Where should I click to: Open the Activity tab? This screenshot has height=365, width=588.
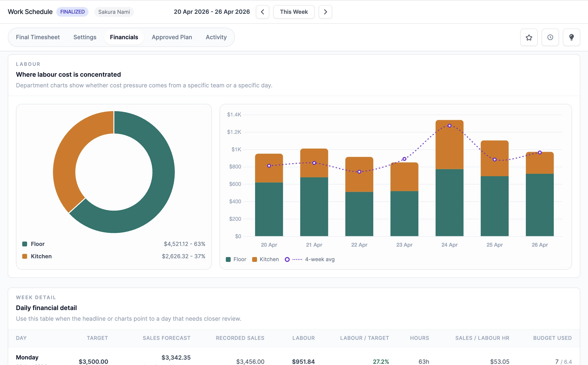pyautogui.click(x=216, y=37)
